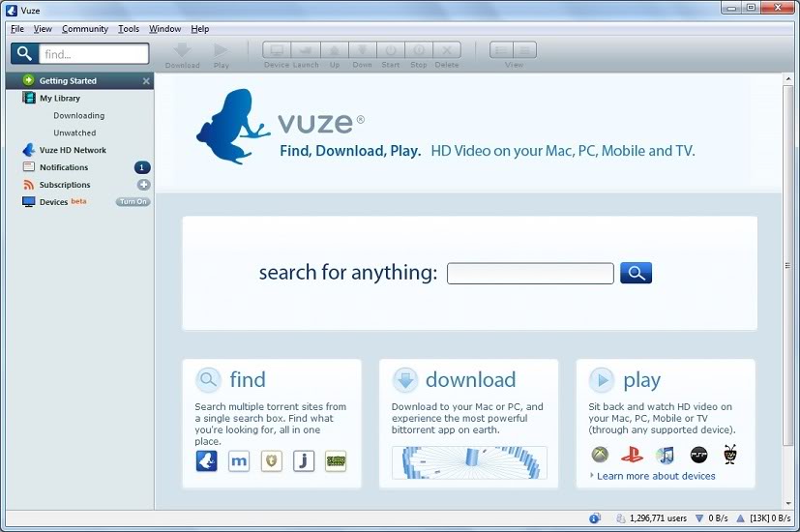Click the PSP device icon
Viewport: 800px width, 532px height.
point(698,454)
